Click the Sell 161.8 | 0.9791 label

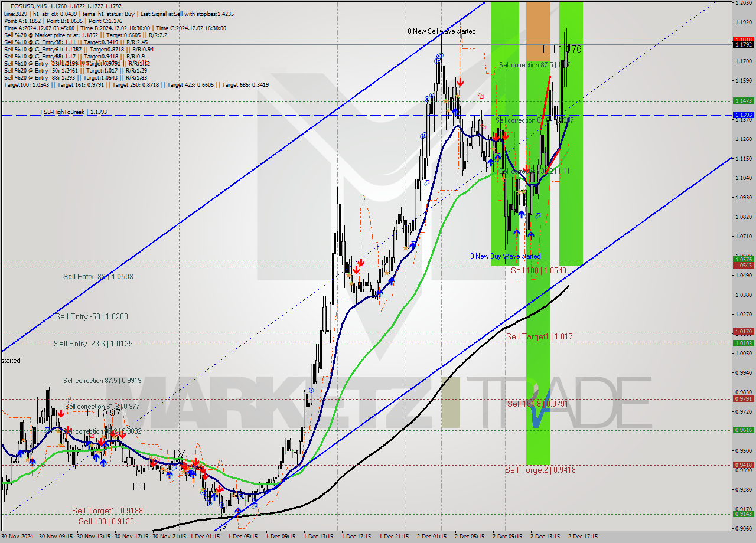click(x=538, y=404)
